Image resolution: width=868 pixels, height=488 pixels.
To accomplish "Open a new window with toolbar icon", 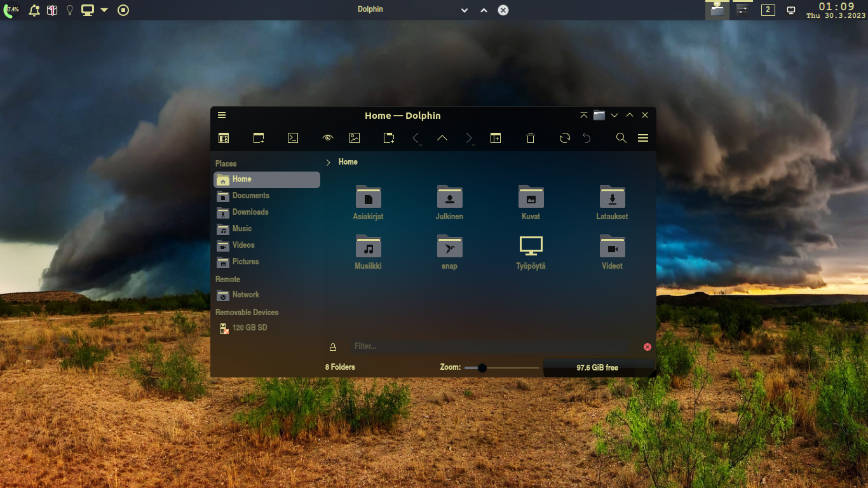I will coord(259,138).
